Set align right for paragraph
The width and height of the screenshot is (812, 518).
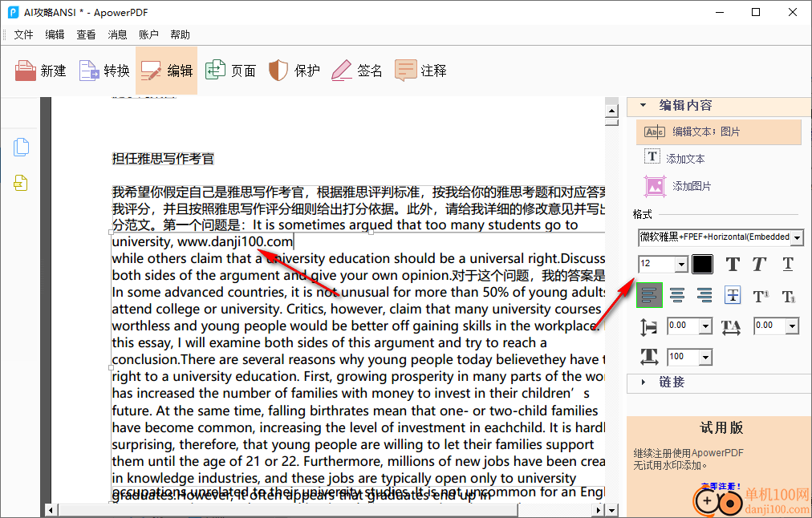(x=704, y=295)
